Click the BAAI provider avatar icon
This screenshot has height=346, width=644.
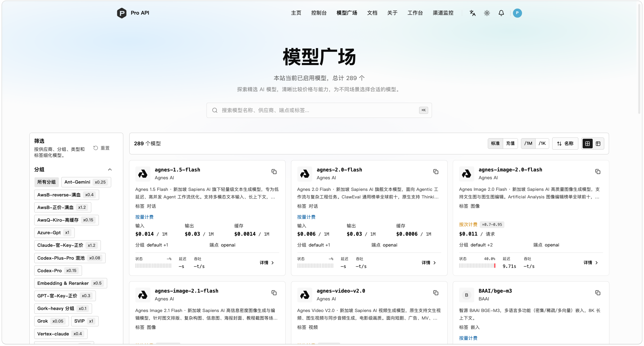pyautogui.click(x=466, y=295)
